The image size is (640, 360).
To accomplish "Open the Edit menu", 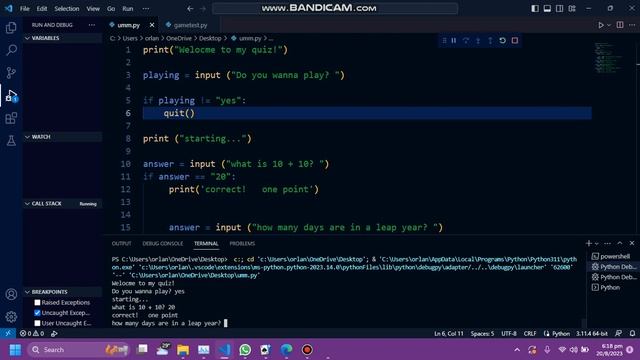I will pyautogui.click(x=42, y=8).
